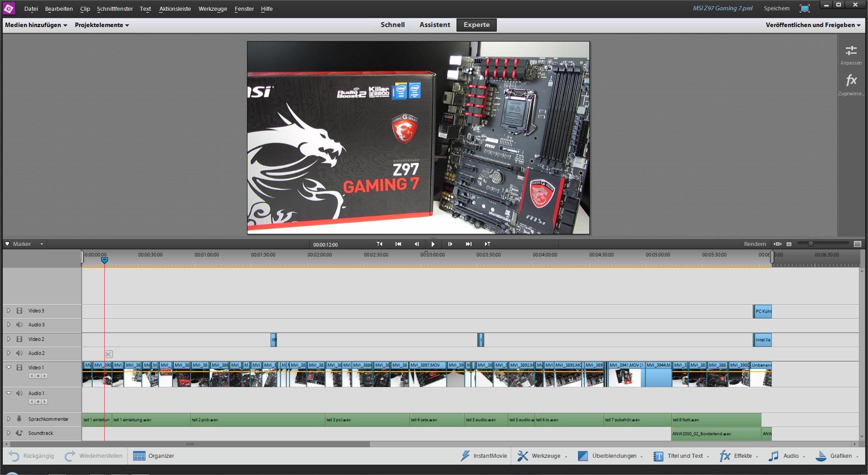Jump to the previous edit point
Viewport: 868px width, 475px height.
pyautogui.click(x=380, y=244)
